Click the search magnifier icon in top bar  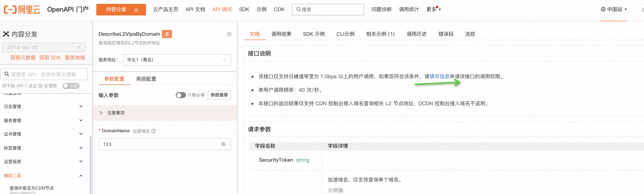[x=298, y=9]
